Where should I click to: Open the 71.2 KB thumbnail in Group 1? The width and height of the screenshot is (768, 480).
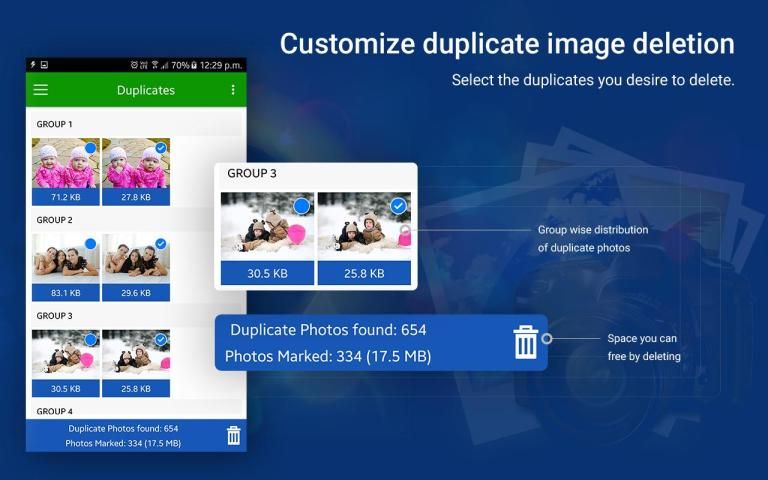tap(62, 167)
